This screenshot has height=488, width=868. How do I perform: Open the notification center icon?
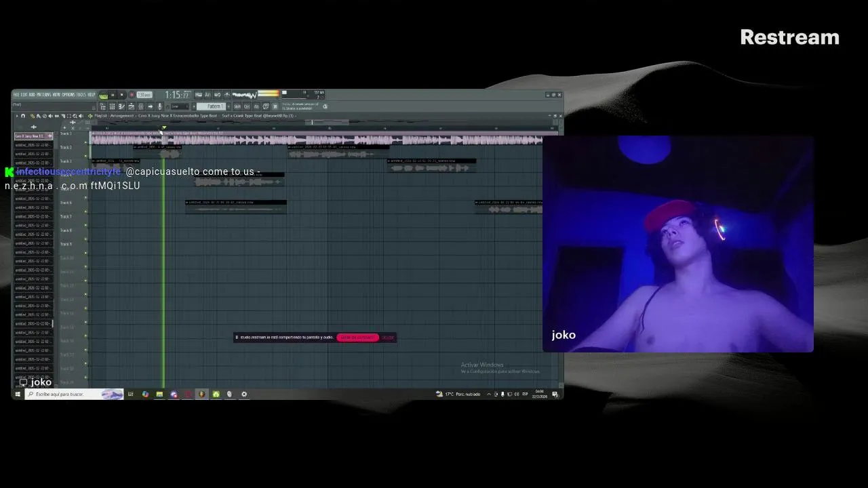(555, 394)
